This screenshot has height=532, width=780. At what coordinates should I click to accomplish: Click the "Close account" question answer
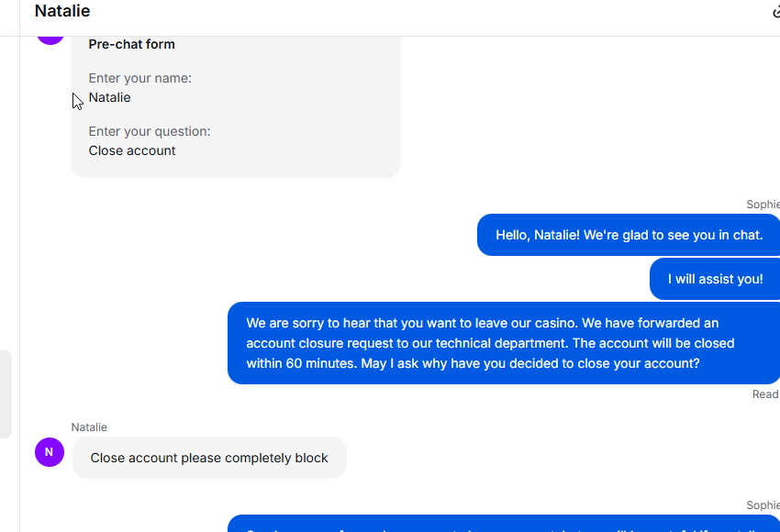click(x=132, y=150)
